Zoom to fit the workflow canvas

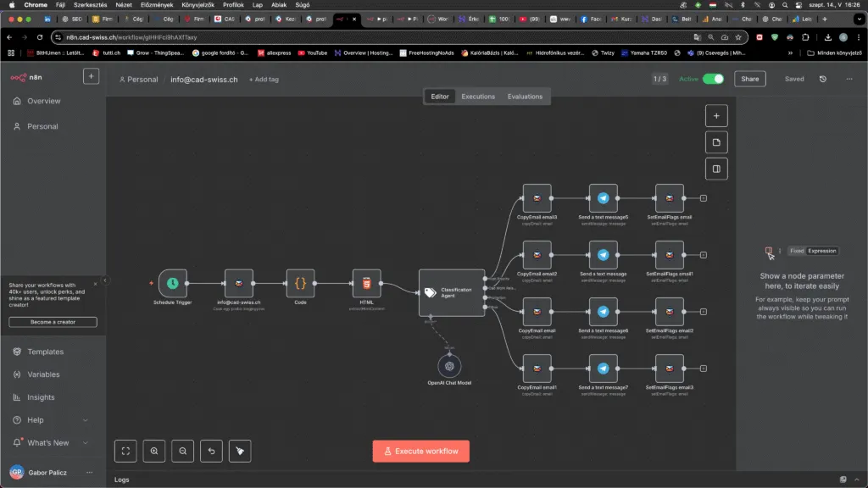point(125,451)
